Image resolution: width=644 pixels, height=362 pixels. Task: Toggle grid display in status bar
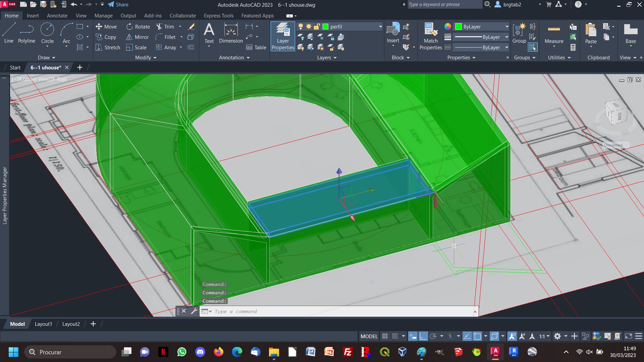click(385, 336)
